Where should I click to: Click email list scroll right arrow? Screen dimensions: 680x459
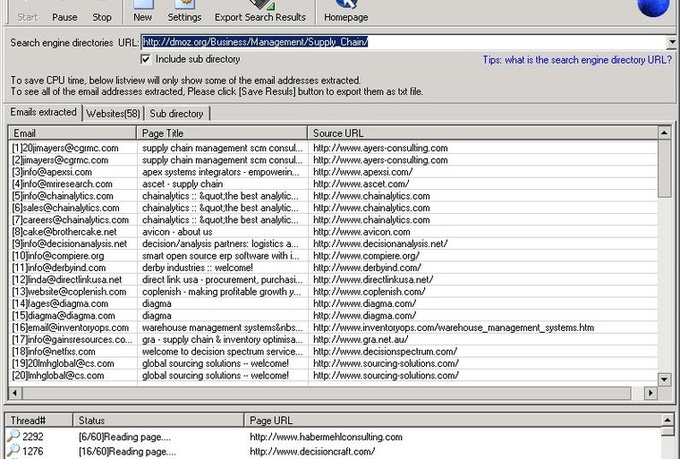650,393
